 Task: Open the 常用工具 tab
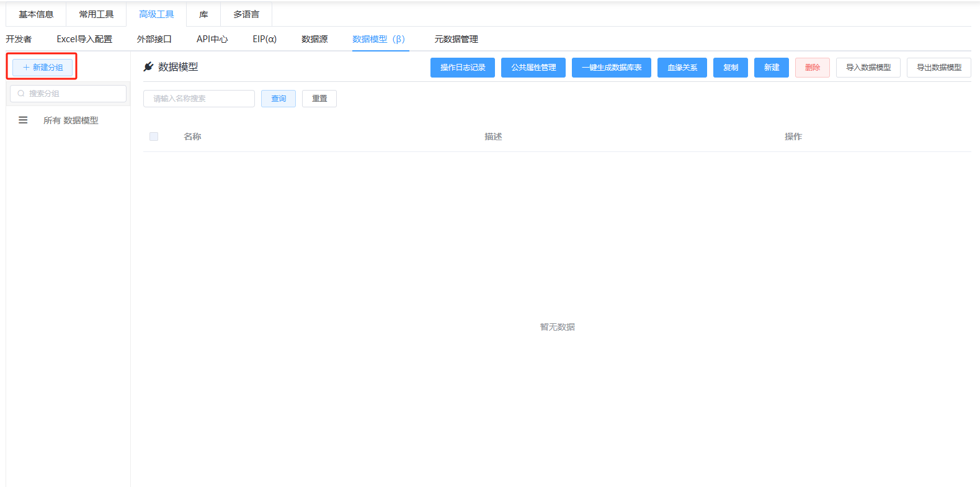click(x=96, y=14)
